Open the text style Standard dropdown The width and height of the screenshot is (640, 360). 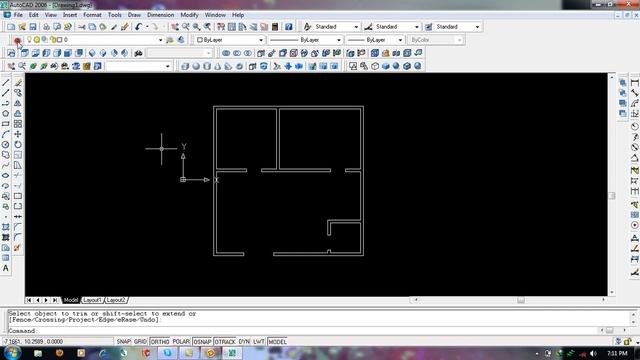point(336,27)
